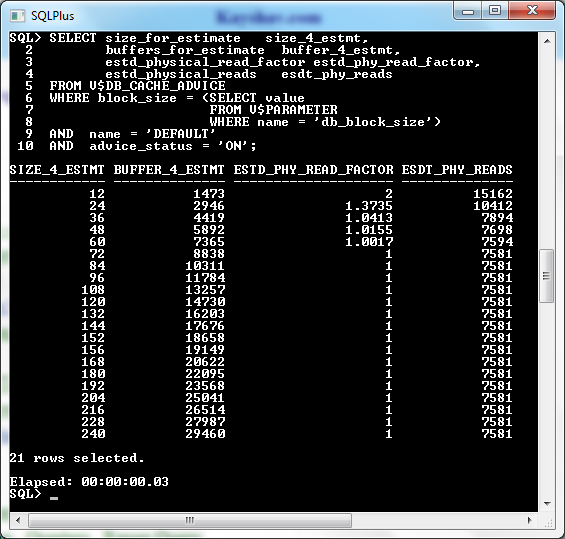Click the buffer value 16203
565x539 pixels.
point(205,314)
